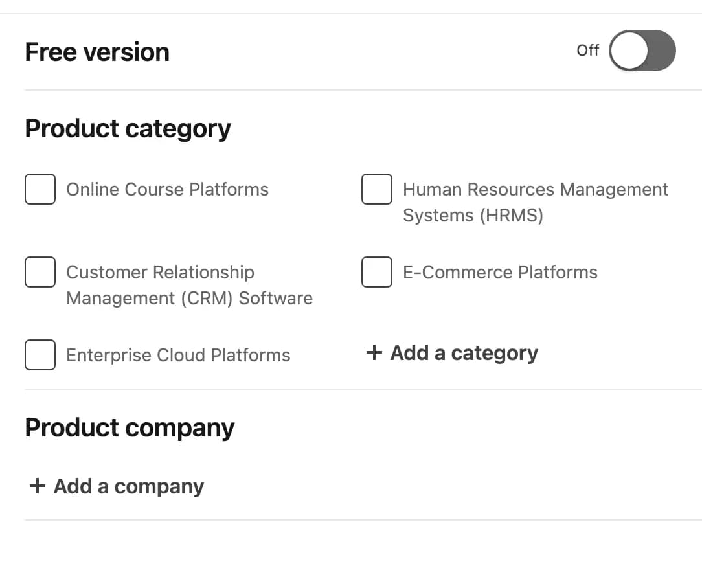The image size is (702, 588).
Task: Click the CRM Software text label
Action: [x=189, y=285]
